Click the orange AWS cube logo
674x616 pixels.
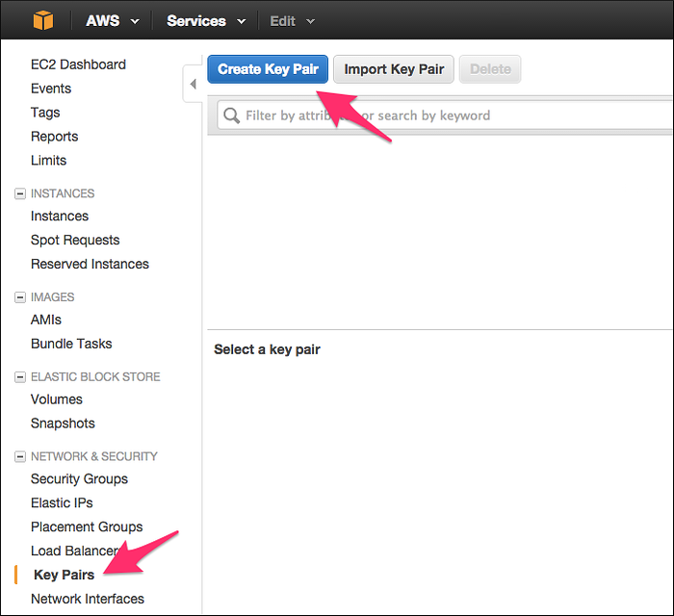click(43, 20)
